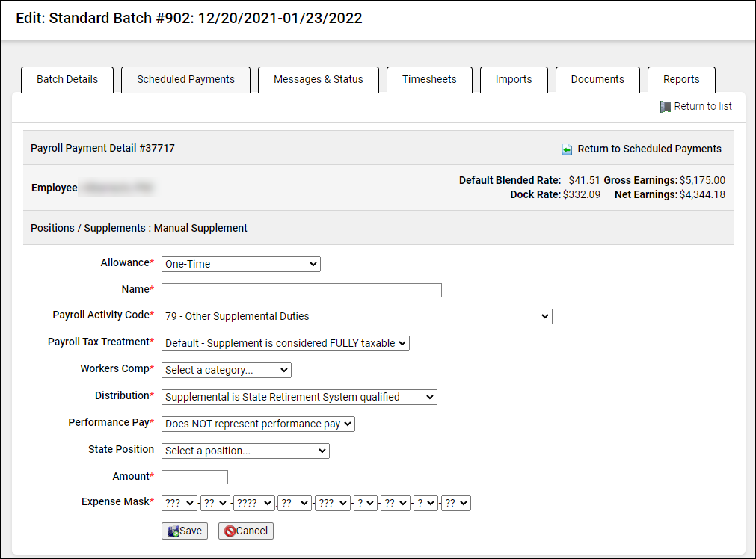Expand the Payroll Activity Code dropdown
This screenshot has height=559, width=756.
point(357,316)
